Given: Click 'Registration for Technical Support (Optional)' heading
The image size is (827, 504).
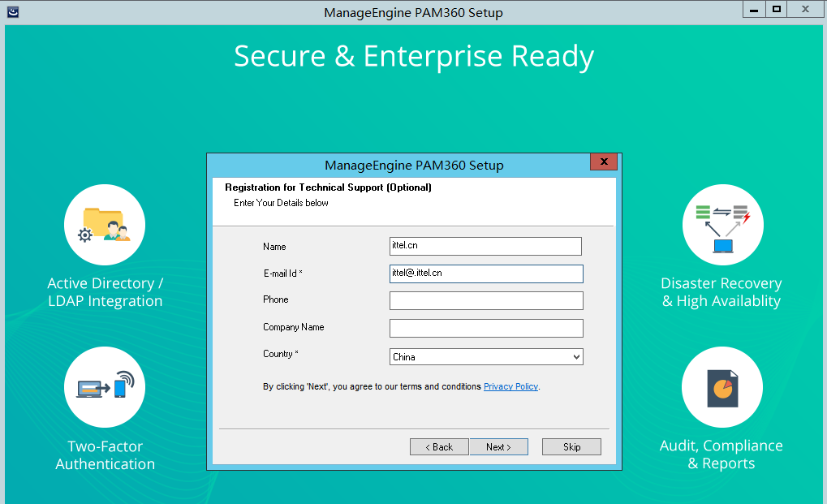Looking at the screenshot, I should coord(328,187).
